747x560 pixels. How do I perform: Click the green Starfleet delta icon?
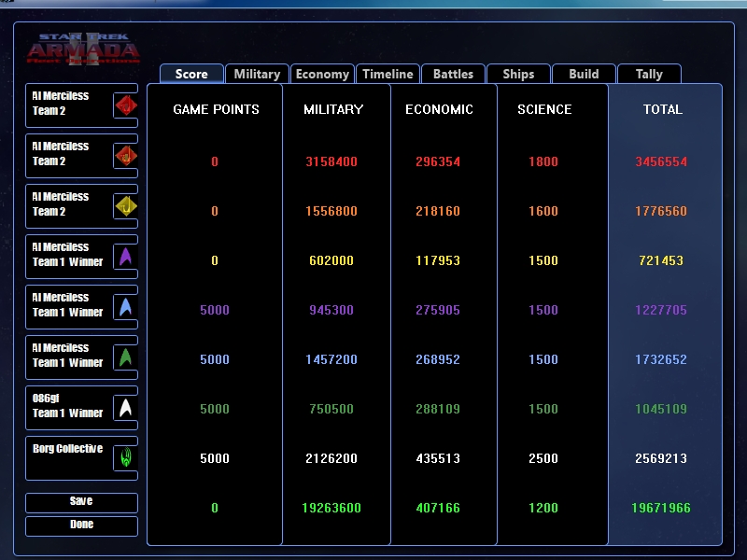(125, 357)
